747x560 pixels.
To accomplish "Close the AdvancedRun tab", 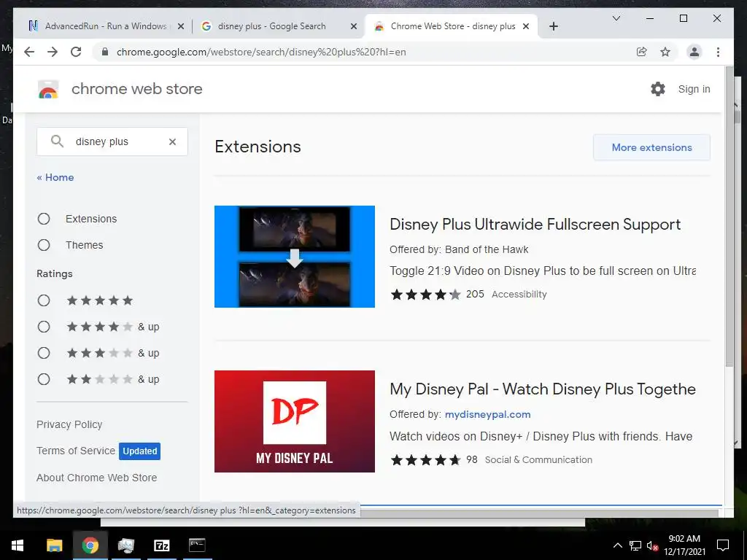I will [181, 27].
